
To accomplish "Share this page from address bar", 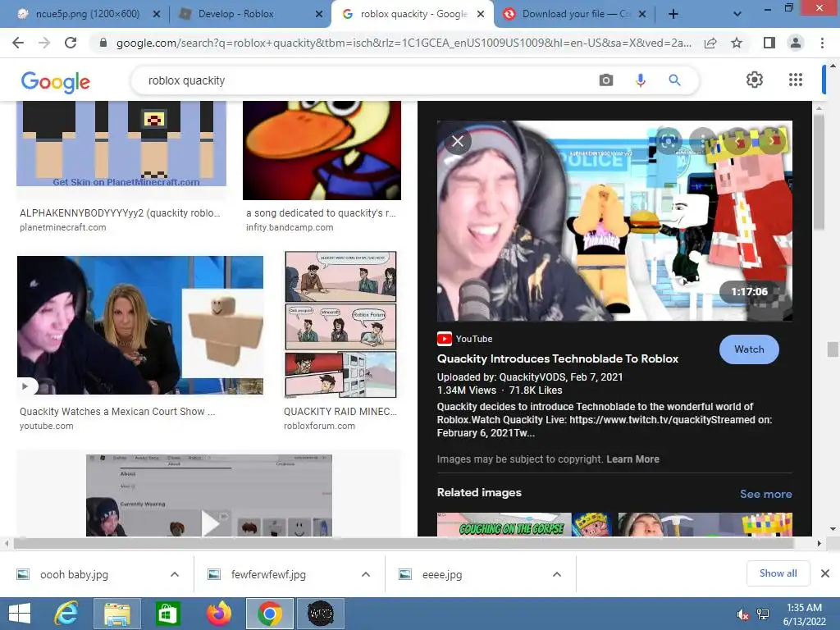I will point(710,43).
